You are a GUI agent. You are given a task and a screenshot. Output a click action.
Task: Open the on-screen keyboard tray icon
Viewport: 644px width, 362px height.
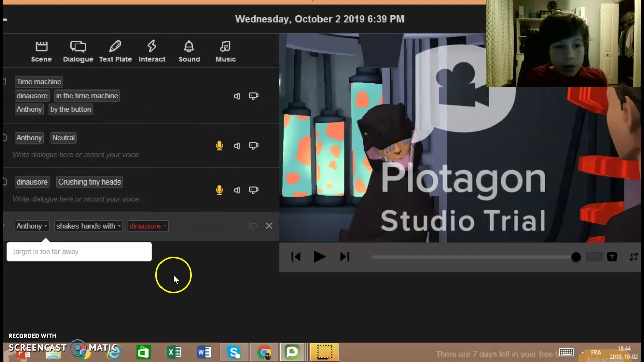click(x=567, y=353)
